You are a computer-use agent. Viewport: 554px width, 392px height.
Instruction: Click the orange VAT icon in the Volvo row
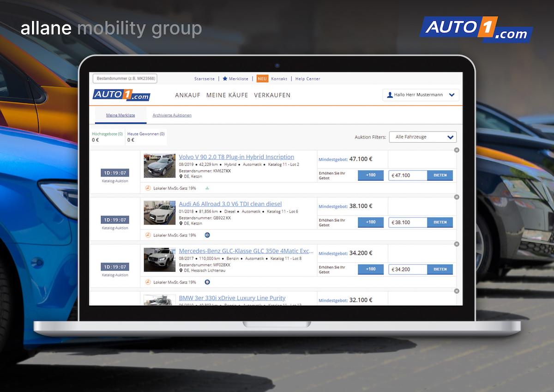pos(148,188)
